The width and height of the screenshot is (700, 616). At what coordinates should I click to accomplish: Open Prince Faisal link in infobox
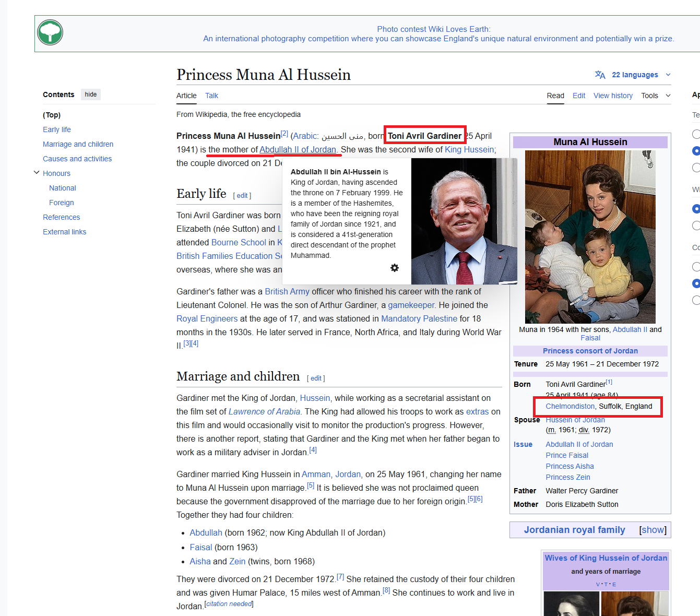567,455
